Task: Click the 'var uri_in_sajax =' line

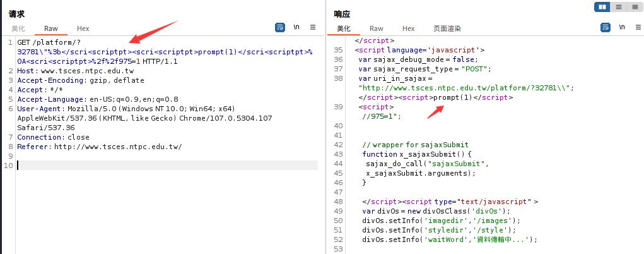Action: click(x=395, y=78)
